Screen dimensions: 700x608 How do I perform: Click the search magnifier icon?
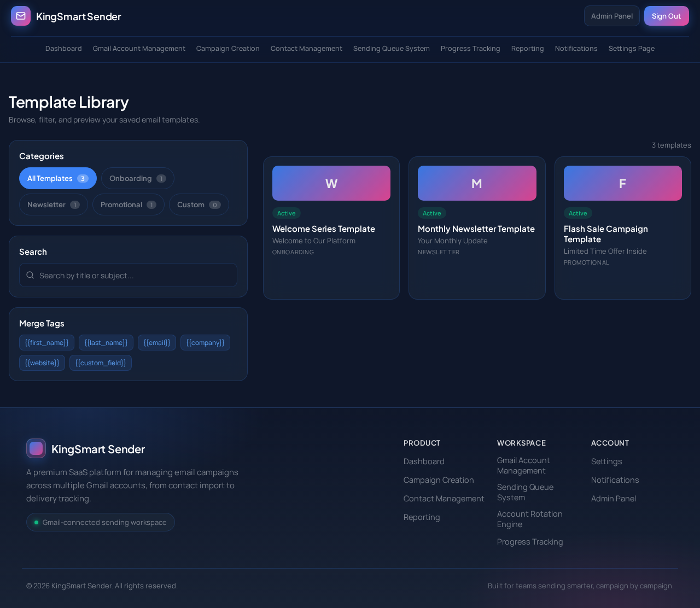click(x=30, y=275)
